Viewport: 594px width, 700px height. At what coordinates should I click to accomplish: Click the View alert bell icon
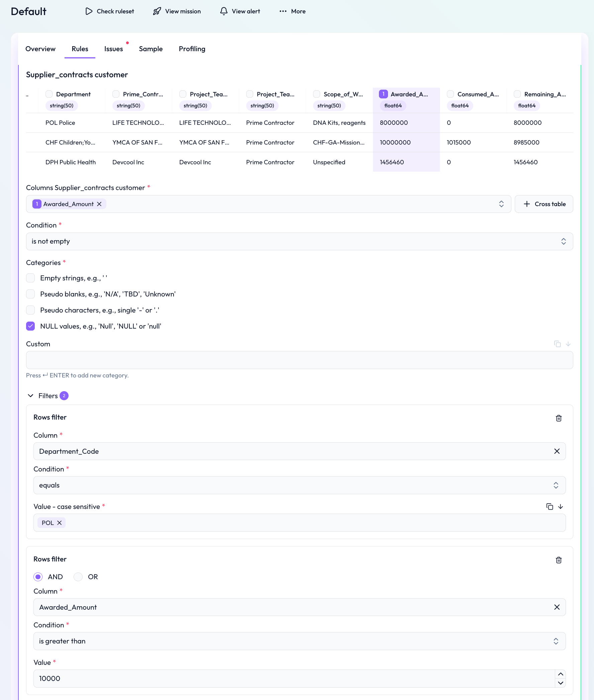point(224,11)
